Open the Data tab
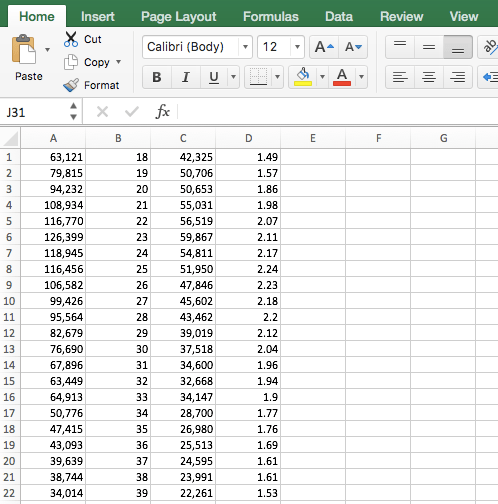 (x=339, y=16)
